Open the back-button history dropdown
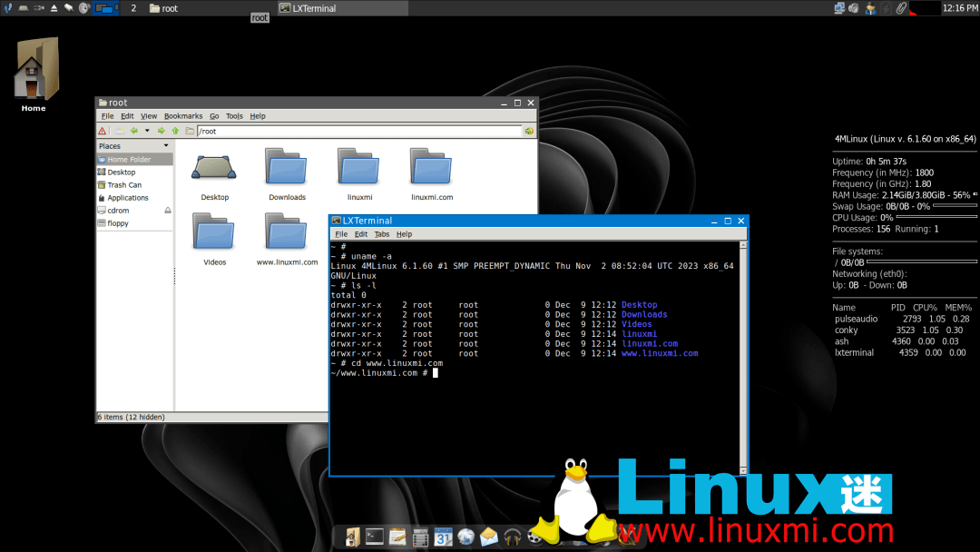Screen dimensions: 980x552 (147, 131)
